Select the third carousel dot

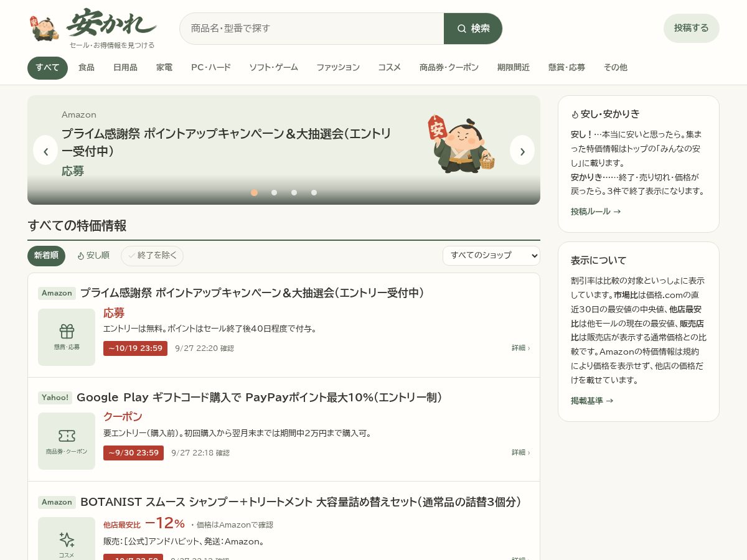pyautogui.click(x=294, y=192)
